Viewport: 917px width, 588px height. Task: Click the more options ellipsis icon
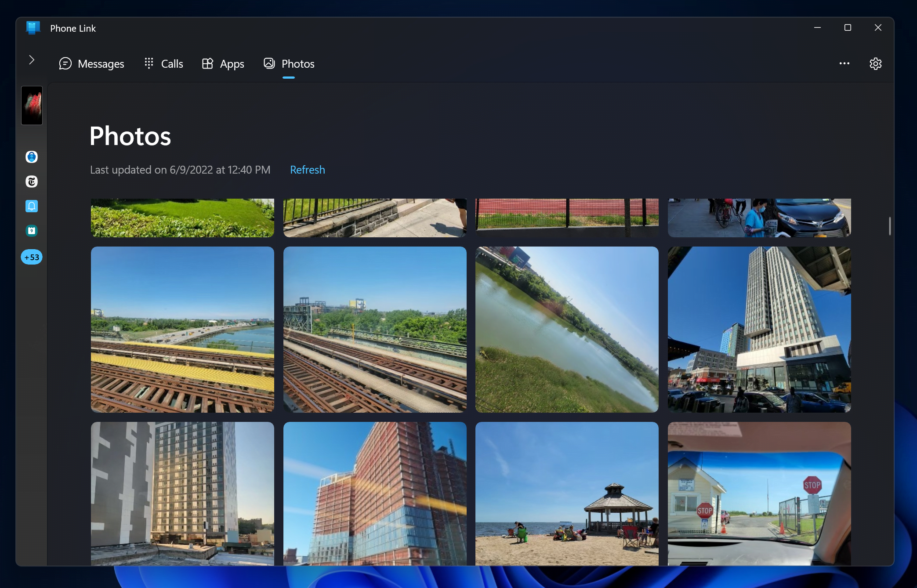(845, 63)
